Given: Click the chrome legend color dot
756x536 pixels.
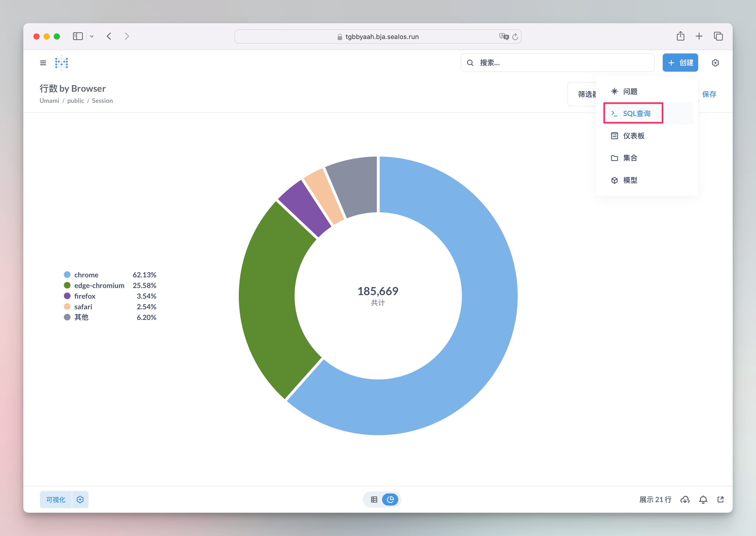Looking at the screenshot, I should tap(67, 275).
